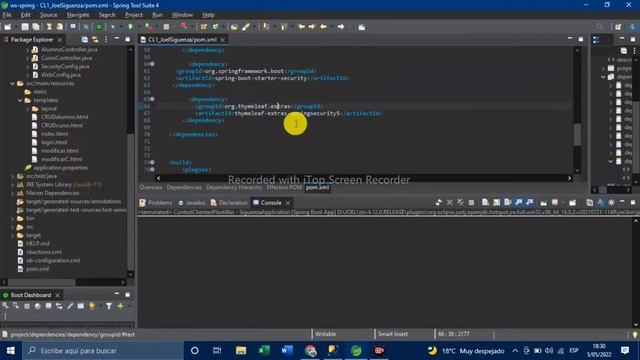This screenshot has width=640, height=360.
Task: Click the editor horizontal scrollbar
Action: tap(364, 178)
